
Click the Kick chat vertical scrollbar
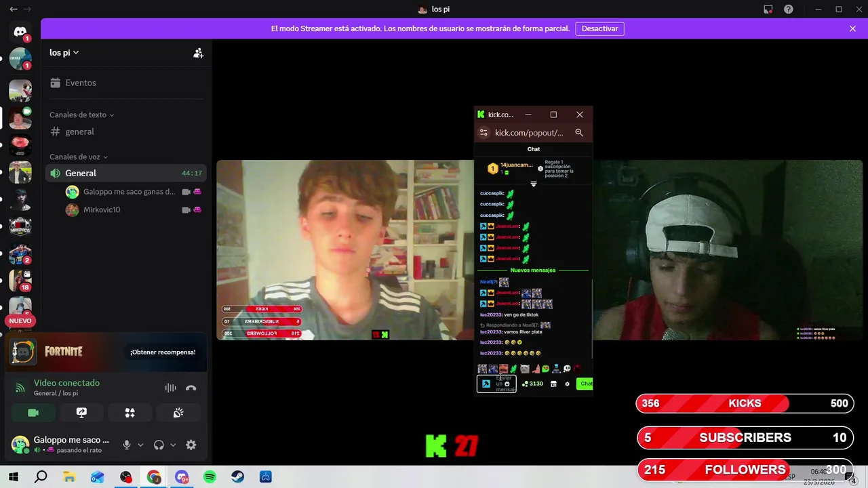(x=592, y=319)
